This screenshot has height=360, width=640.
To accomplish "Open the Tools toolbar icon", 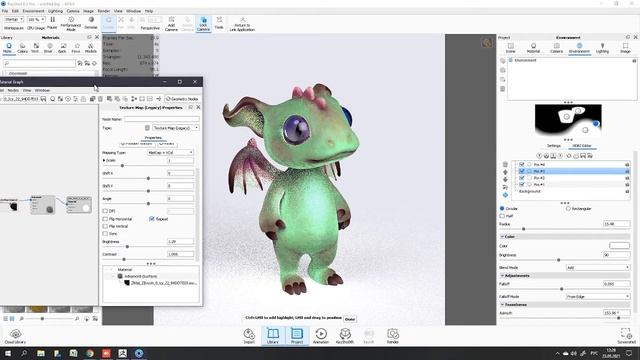I will click(x=219, y=22).
